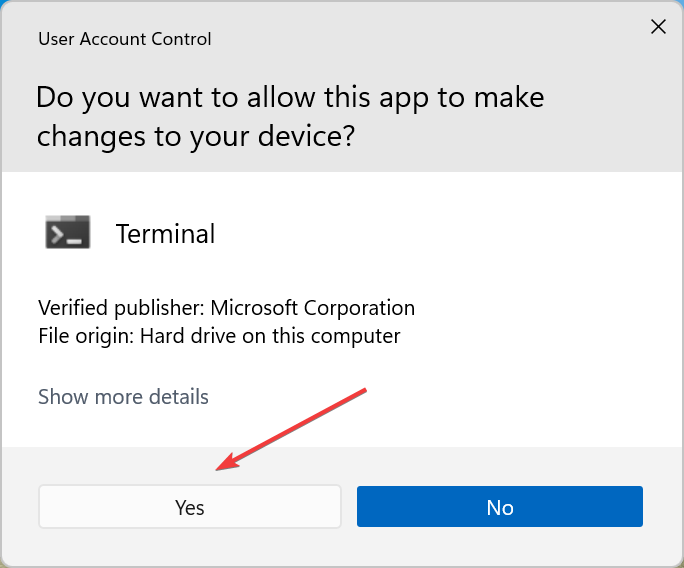Click the red arrow's pointed tip
The width and height of the screenshot is (684, 568).
coord(219,467)
